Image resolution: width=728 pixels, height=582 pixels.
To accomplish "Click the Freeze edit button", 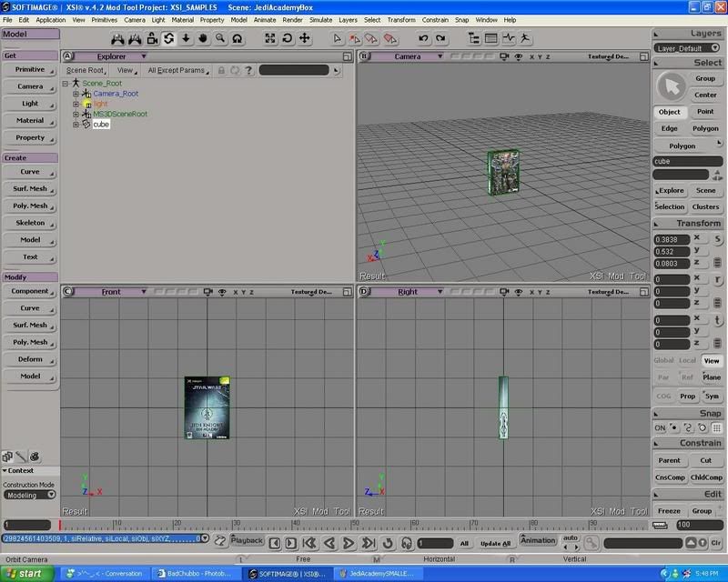I will pyautogui.click(x=669, y=510).
